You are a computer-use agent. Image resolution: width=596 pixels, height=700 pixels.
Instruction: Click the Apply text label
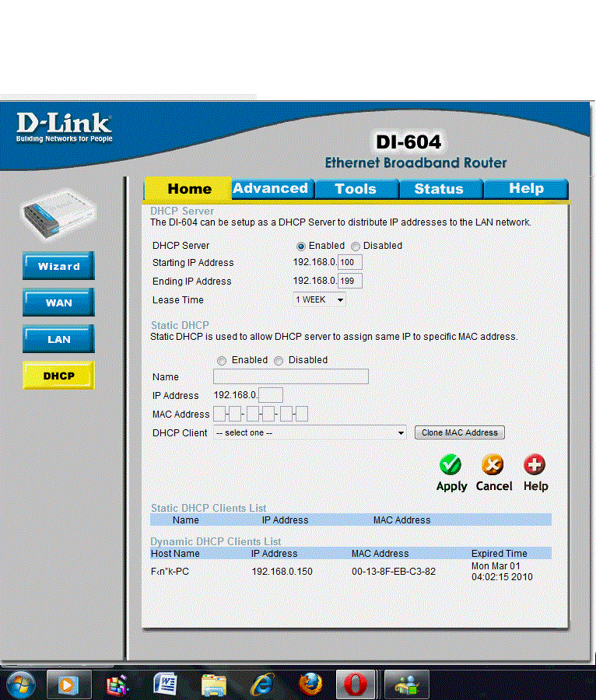click(x=451, y=486)
